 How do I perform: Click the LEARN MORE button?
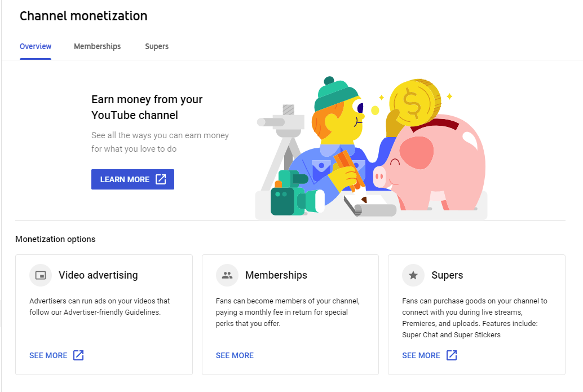click(132, 179)
